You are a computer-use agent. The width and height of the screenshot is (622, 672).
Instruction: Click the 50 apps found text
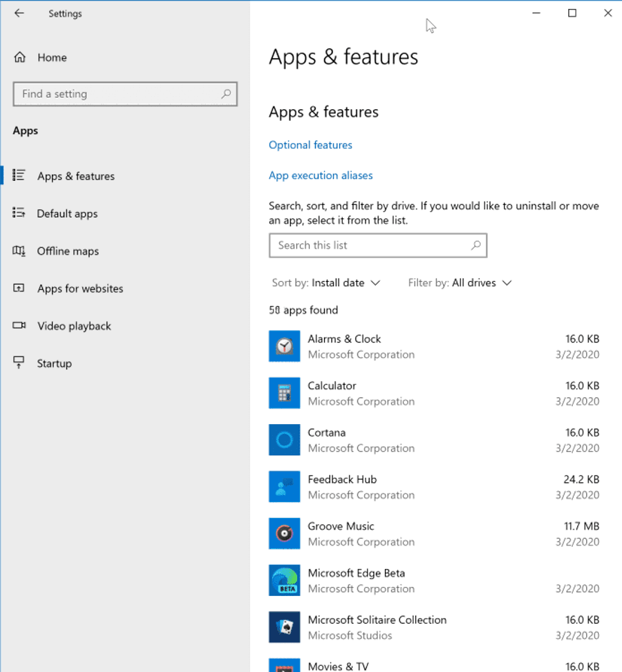[x=303, y=310]
